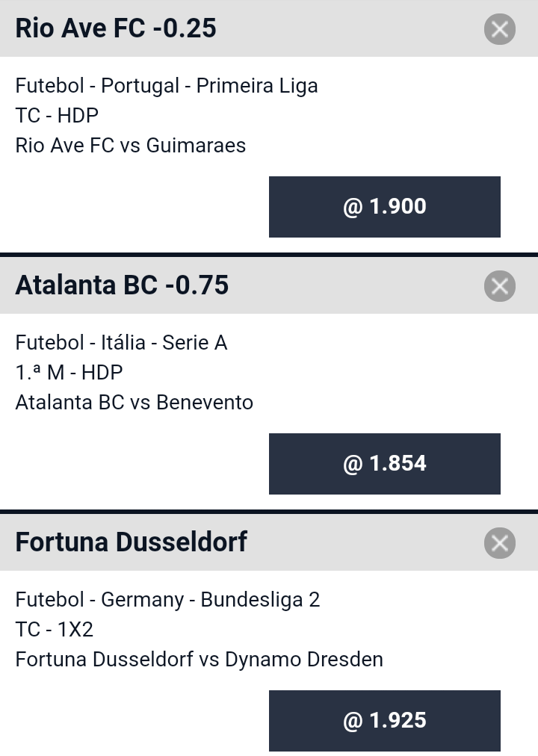Tap the Fortuna Dusseldorf heading title

pyautogui.click(x=131, y=542)
